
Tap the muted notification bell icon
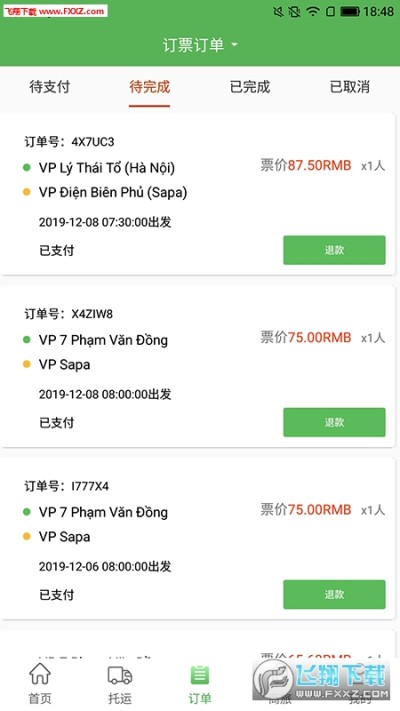pos(278,11)
